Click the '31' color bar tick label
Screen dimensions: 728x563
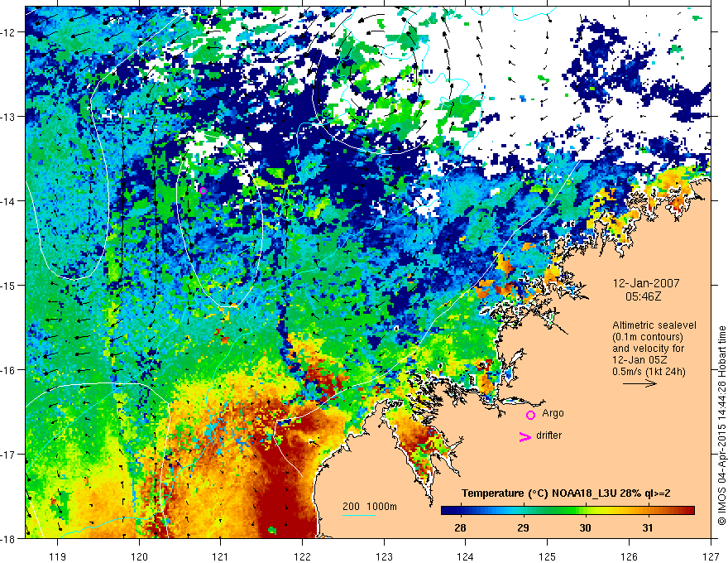pyautogui.click(x=648, y=527)
